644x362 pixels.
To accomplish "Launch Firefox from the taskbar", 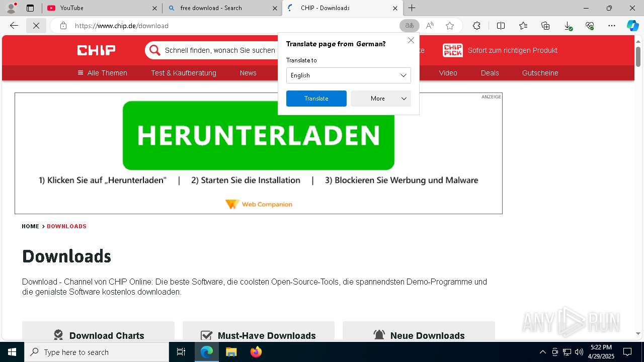I will (x=256, y=352).
